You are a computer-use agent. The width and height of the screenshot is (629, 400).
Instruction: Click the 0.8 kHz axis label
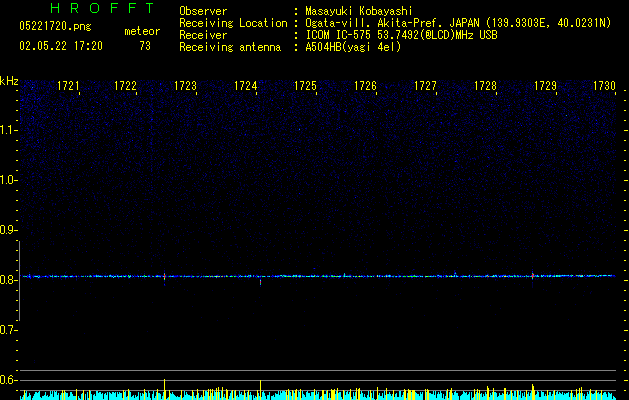click(8, 280)
